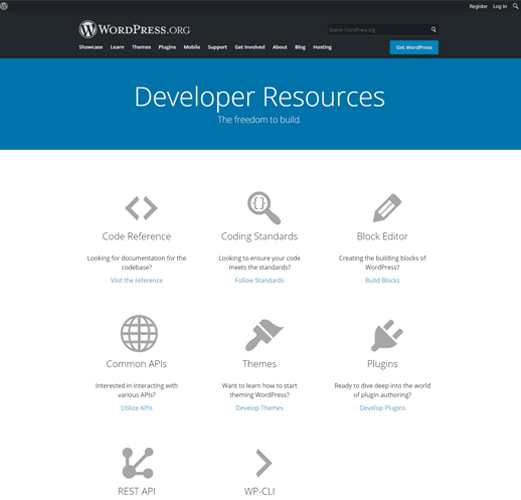Screen dimensions: 521x500
Task: Click the Block Editor pencil icon
Action: (x=387, y=208)
